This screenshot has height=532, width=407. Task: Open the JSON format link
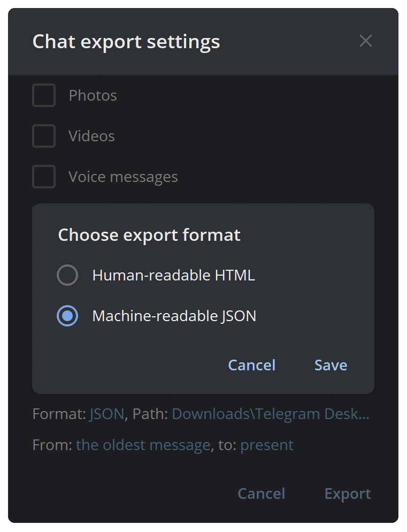tap(106, 414)
